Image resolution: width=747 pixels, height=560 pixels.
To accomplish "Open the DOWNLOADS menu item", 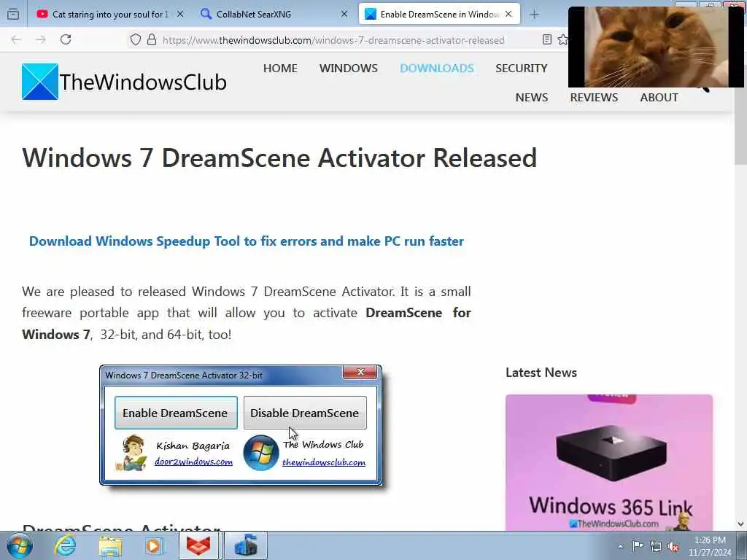I will click(436, 68).
